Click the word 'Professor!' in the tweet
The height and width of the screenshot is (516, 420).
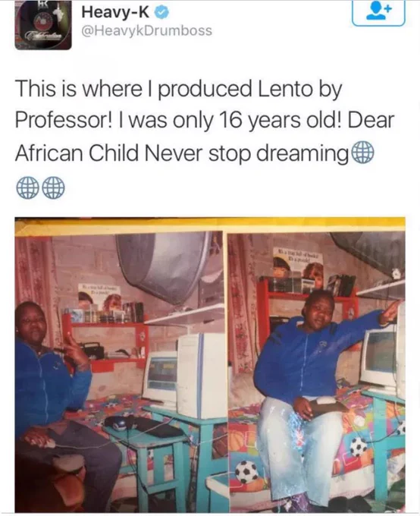pos(63,121)
